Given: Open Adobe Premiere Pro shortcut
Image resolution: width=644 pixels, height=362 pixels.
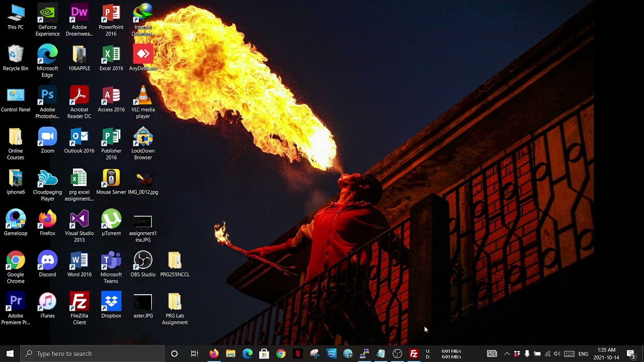Looking at the screenshot, I should [x=16, y=309].
